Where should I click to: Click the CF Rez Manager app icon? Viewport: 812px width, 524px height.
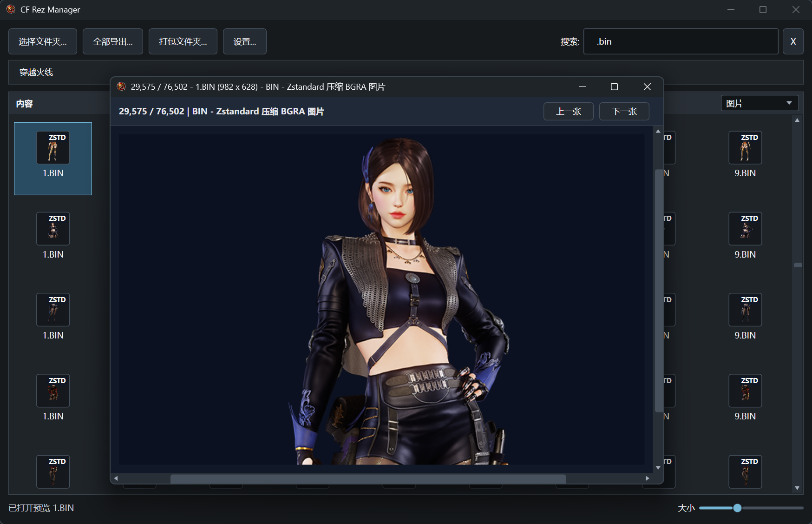[11, 9]
